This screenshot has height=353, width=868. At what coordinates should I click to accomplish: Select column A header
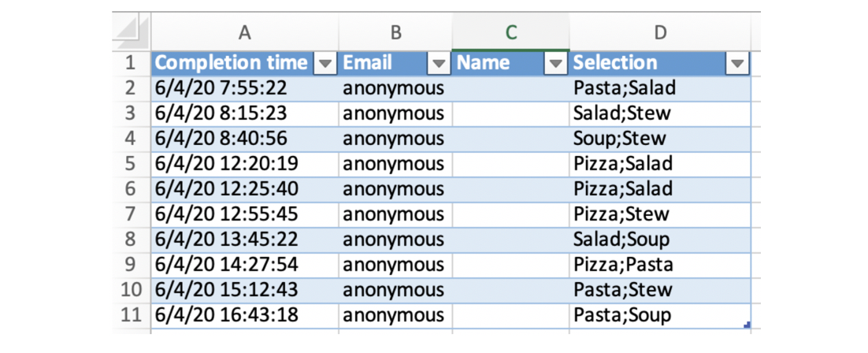pos(245,32)
